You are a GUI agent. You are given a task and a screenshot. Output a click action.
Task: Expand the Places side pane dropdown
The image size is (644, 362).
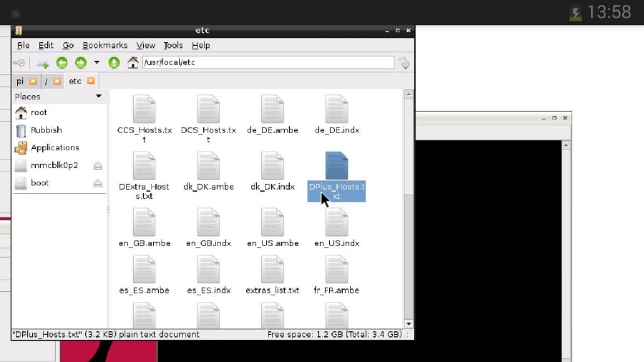[99, 96]
